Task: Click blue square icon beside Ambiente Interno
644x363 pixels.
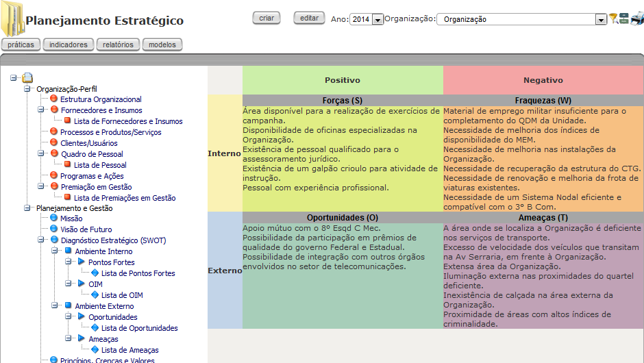Action: [69, 251]
